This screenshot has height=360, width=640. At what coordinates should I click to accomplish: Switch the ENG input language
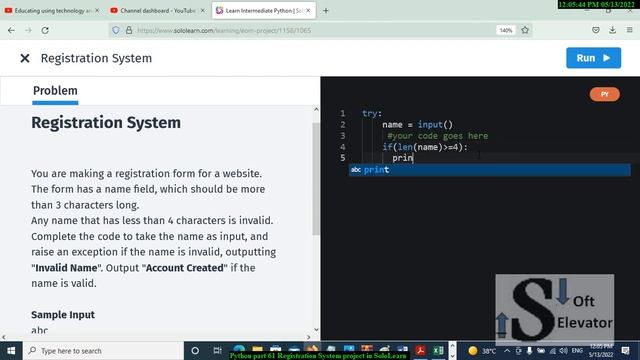577,351
